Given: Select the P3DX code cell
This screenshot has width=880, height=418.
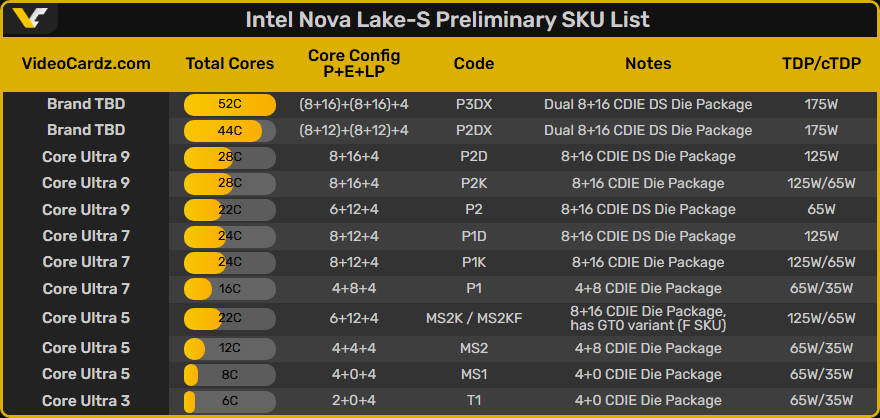Looking at the screenshot, I should (x=474, y=104).
